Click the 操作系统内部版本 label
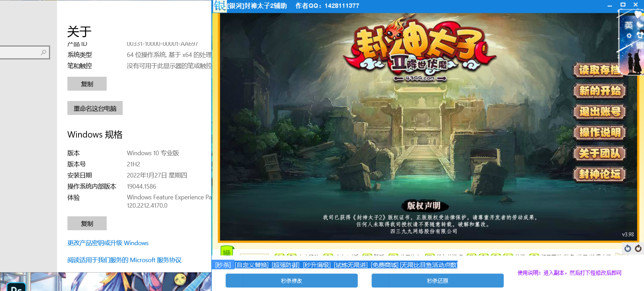The image size is (644, 291). tap(92, 186)
